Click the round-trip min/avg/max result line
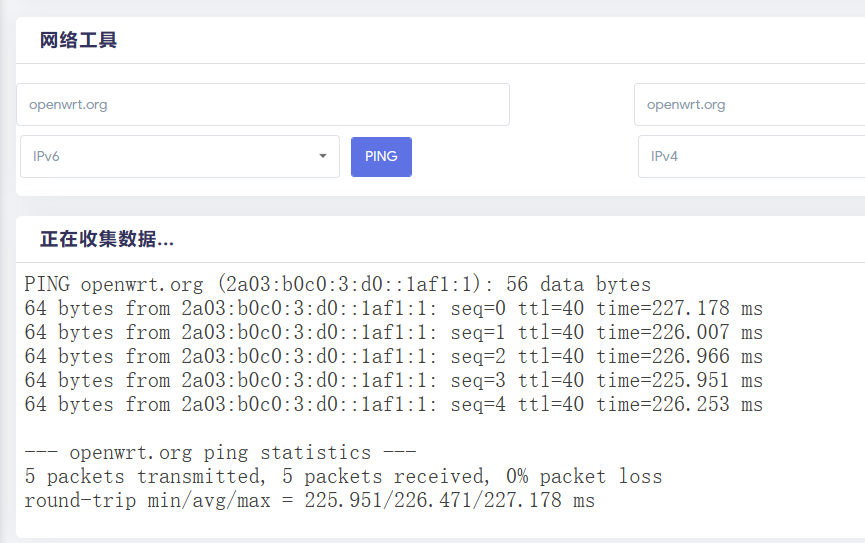The width and height of the screenshot is (865, 543). coord(309,500)
